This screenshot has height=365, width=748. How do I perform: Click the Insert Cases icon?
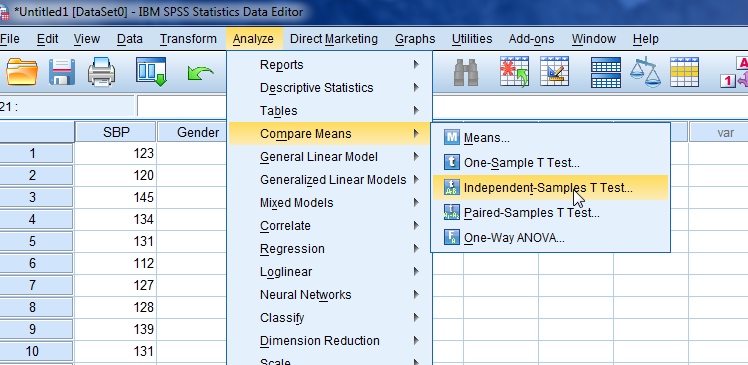[x=514, y=72]
